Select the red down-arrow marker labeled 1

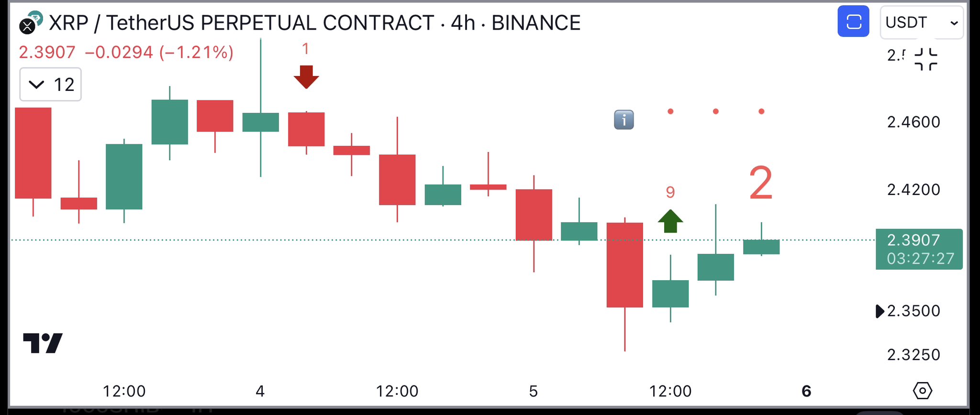coord(306,76)
